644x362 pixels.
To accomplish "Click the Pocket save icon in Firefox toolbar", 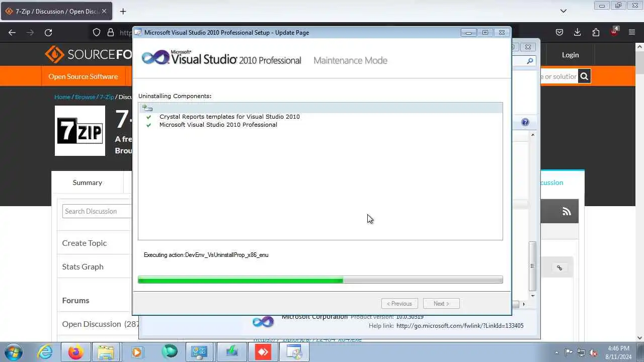I will tap(559, 32).
